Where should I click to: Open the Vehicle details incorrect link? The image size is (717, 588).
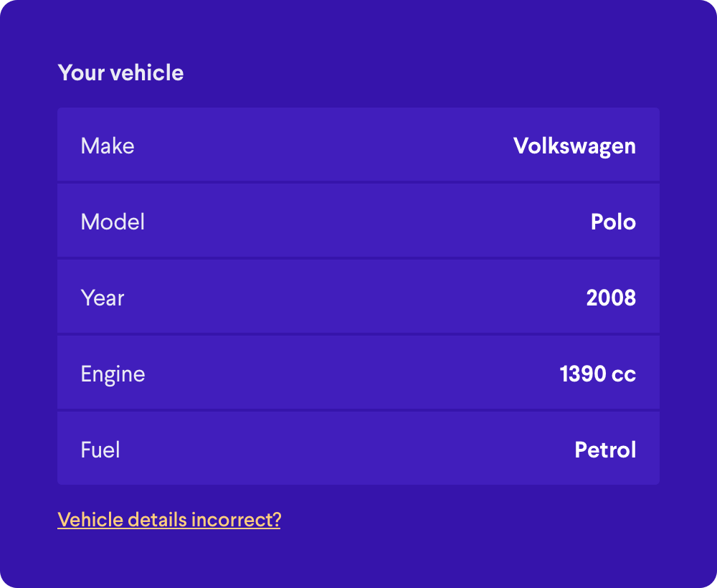[168, 520]
